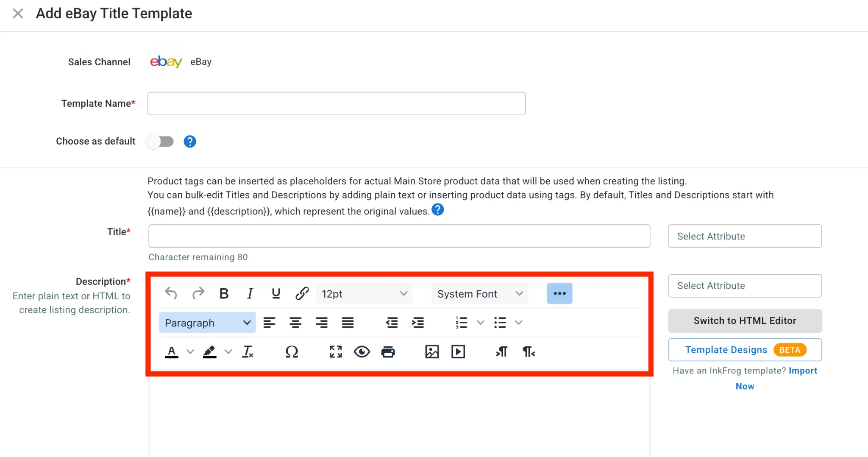Justify the text
Screen dimensions: 868x457
(x=348, y=323)
